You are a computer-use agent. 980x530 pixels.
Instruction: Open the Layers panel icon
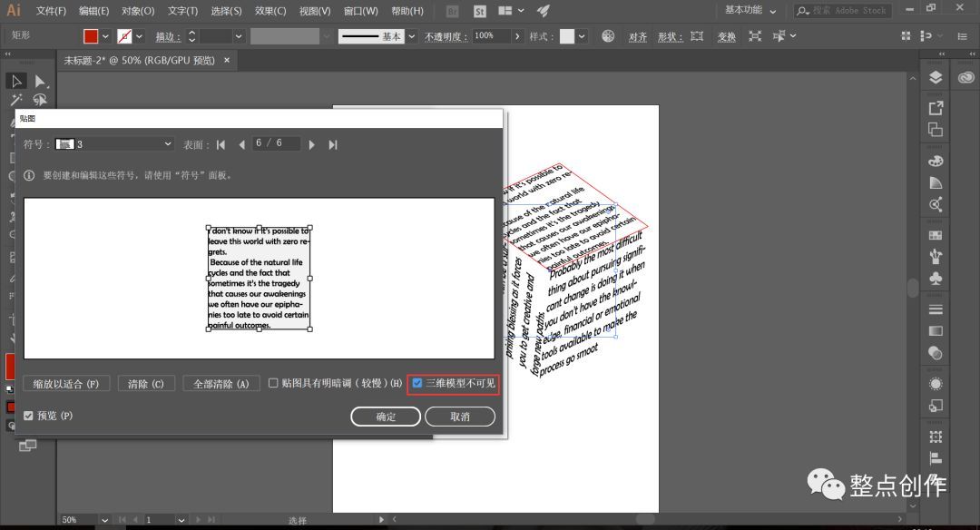(935, 77)
